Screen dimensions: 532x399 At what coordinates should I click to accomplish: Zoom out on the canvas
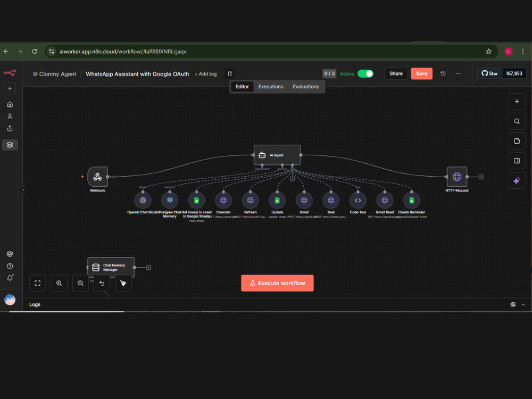[x=80, y=283]
